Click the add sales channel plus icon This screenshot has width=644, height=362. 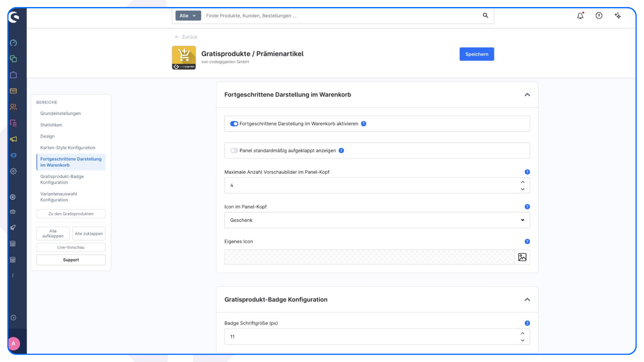click(x=13, y=197)
